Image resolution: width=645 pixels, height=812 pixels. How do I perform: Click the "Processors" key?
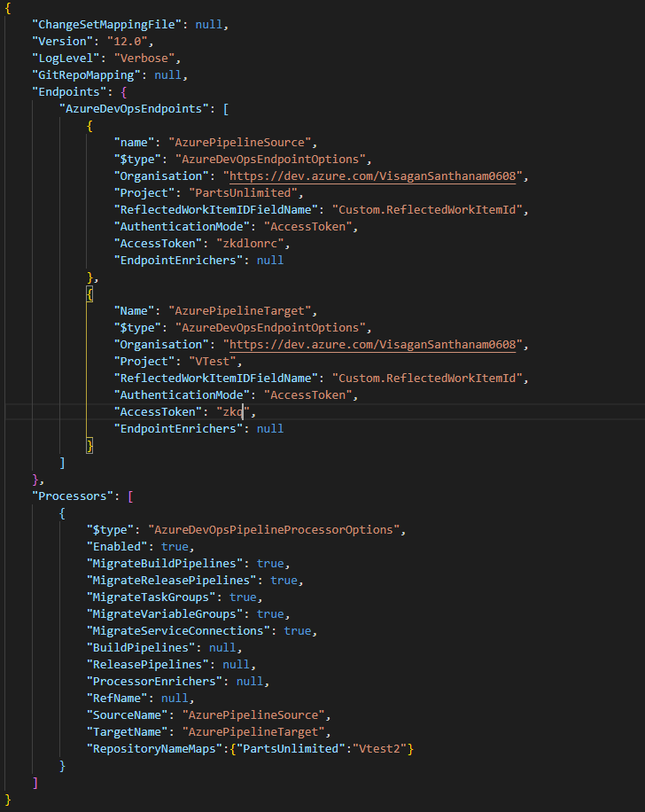tap(73, 496)
